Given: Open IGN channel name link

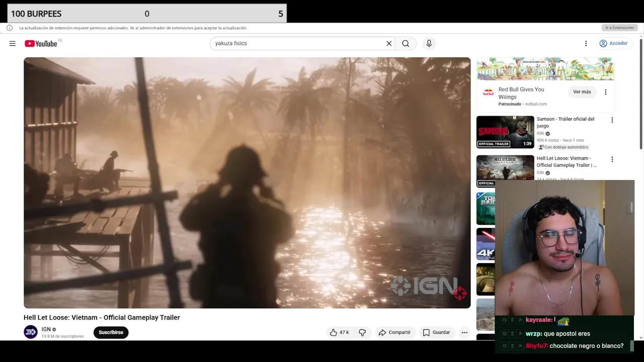Looking at the screenshot, I should [46, 329].
